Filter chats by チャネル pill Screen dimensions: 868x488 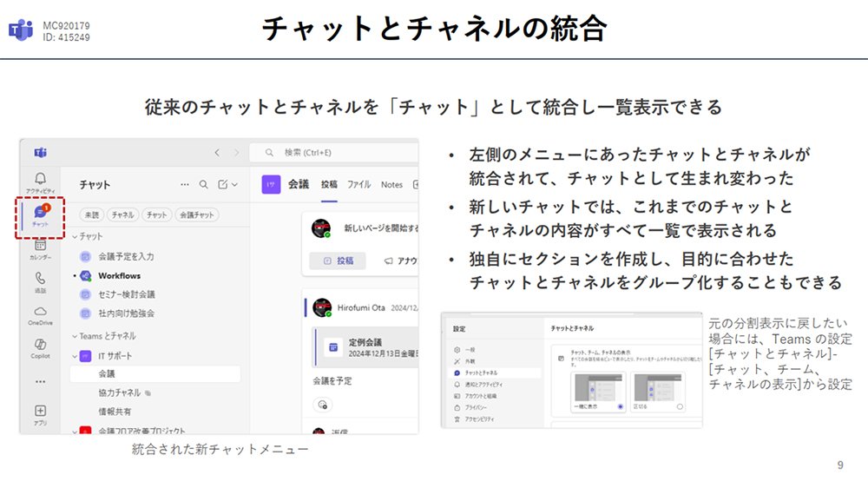pos(123,215)
